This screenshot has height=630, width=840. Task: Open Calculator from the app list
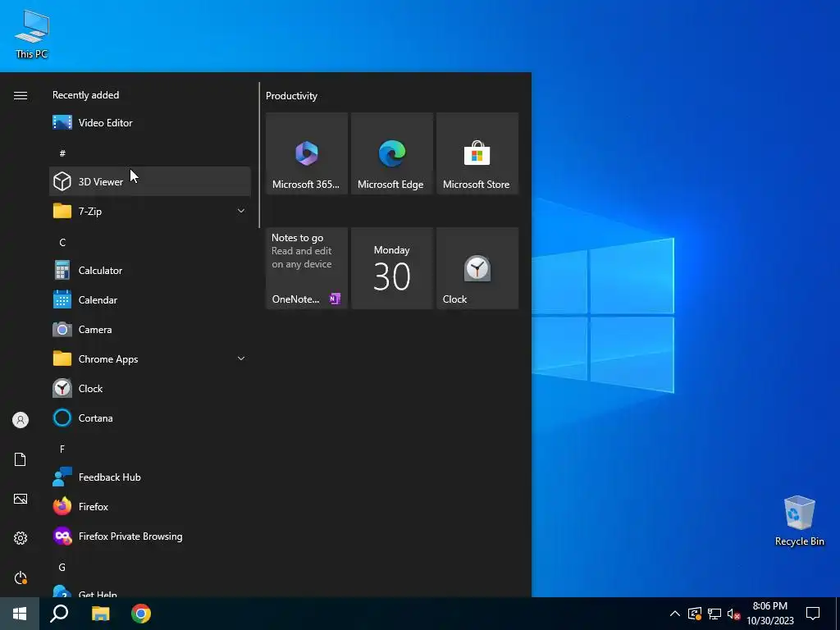(149, 271)
